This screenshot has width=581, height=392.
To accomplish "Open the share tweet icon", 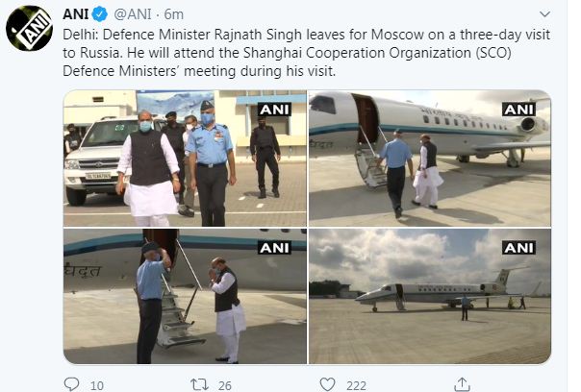I will (462, 384).
